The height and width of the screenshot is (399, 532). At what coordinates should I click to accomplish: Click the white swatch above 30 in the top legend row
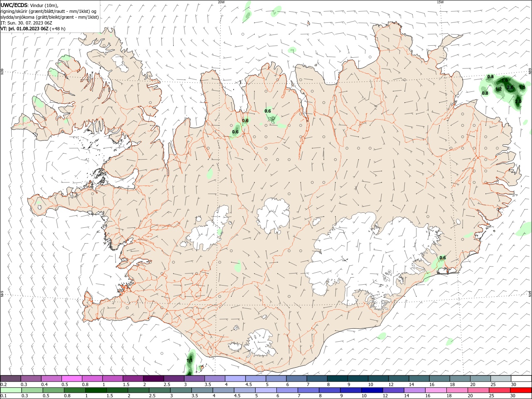[521, 379]
